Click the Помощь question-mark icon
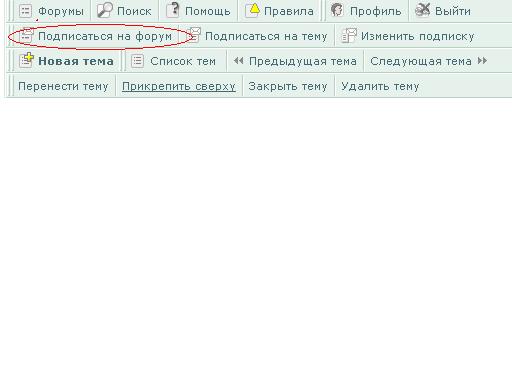Viewport: 512px width, 384px height. pos(173,10)
